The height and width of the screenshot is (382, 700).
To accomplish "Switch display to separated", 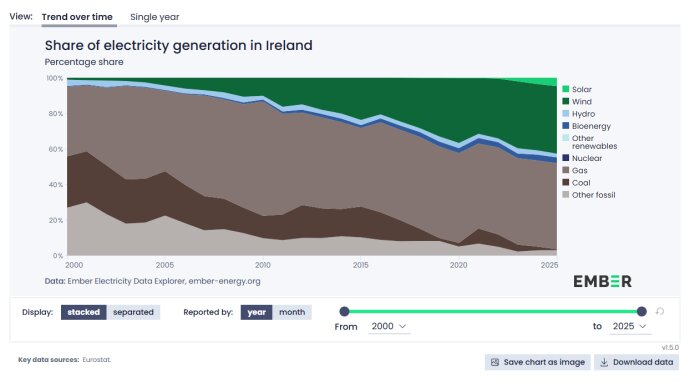I will coord(133,312).
